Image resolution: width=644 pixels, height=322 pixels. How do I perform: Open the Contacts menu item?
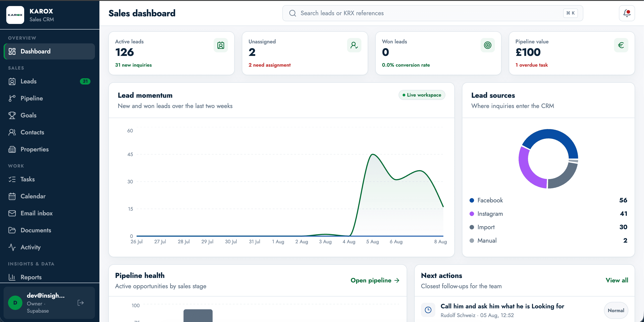49,132
